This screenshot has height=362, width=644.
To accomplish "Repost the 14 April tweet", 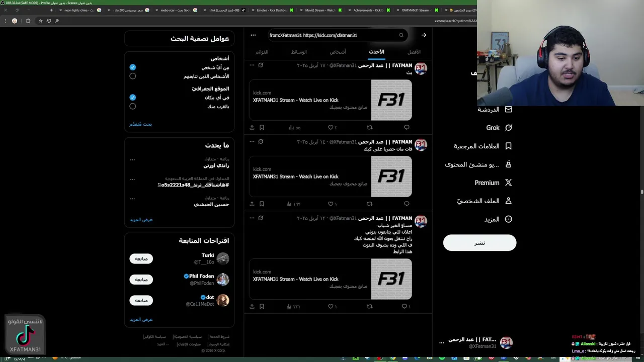I will coord(370,204).
